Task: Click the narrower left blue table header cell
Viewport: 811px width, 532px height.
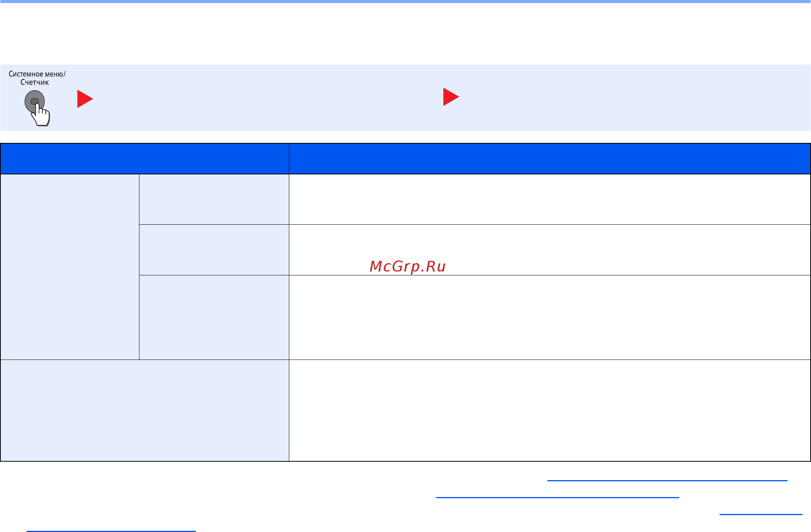Action: [145, 159]
